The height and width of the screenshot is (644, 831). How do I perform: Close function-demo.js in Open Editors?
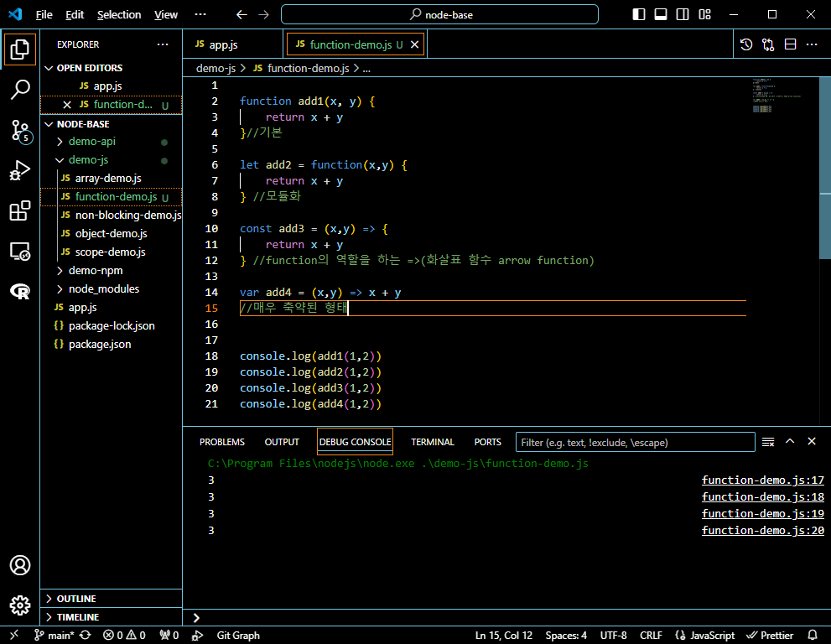tap(67, 105)
